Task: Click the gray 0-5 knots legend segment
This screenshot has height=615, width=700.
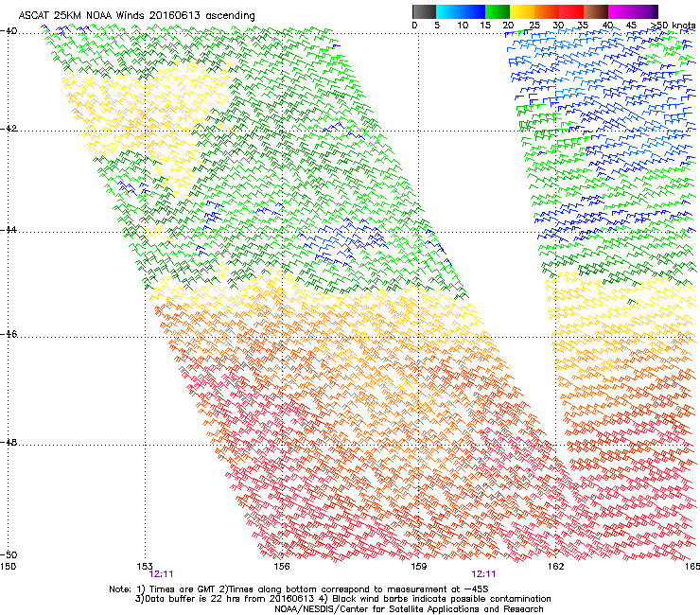Action: tap(424, 11)
